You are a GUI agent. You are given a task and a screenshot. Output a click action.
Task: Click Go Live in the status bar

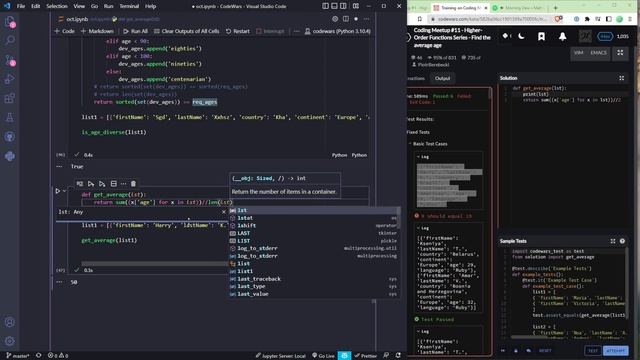323,356
